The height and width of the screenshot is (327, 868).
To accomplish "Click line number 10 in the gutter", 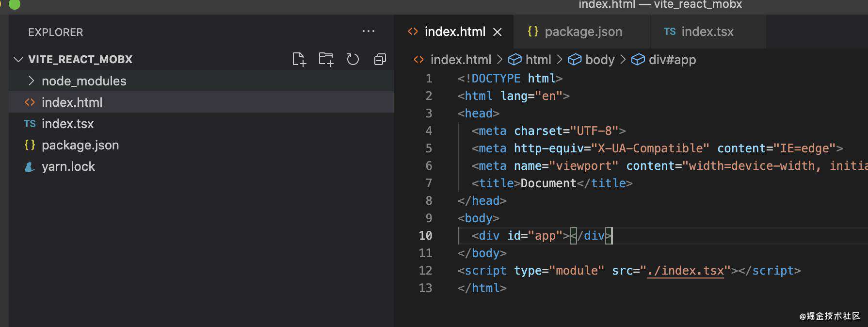I will pos(425,236).
